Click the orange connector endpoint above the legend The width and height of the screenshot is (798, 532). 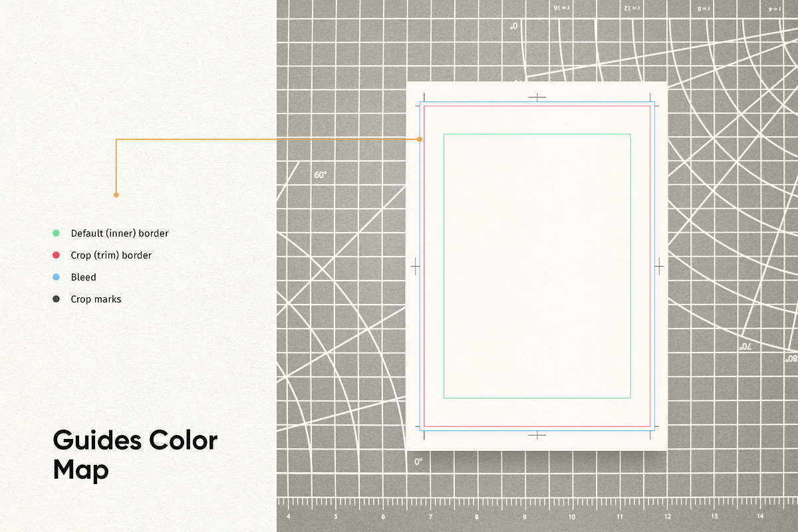click(116, 194)
